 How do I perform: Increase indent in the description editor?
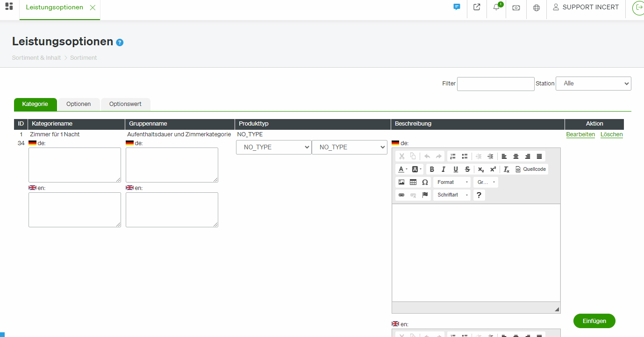pyautogui.click(x=490, y=156)
